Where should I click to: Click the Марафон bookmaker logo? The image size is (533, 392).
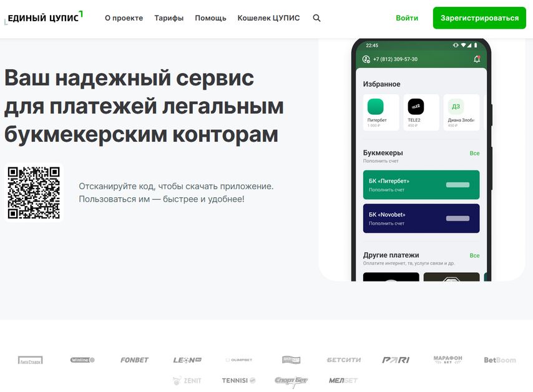point(447,360)
